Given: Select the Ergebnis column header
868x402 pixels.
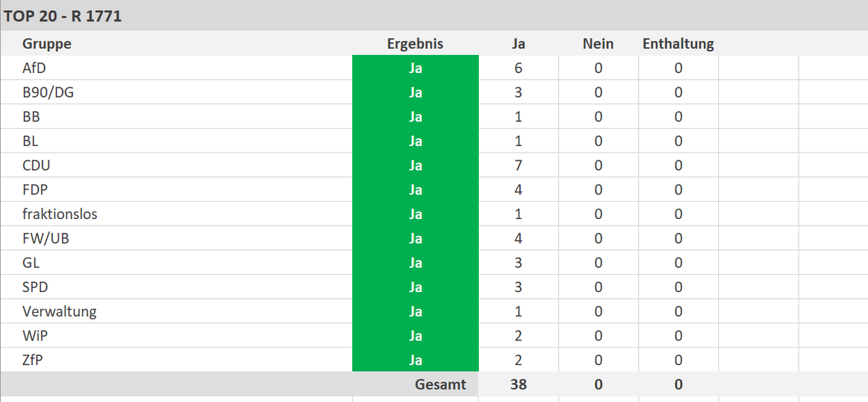Looking at the screenshot, I should 415,43.
